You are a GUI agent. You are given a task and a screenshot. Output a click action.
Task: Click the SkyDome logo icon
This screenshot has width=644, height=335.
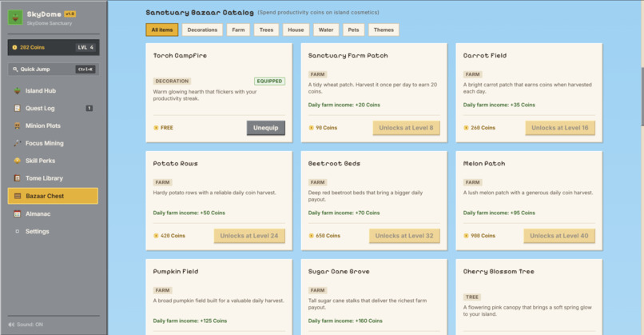(16, 18)
